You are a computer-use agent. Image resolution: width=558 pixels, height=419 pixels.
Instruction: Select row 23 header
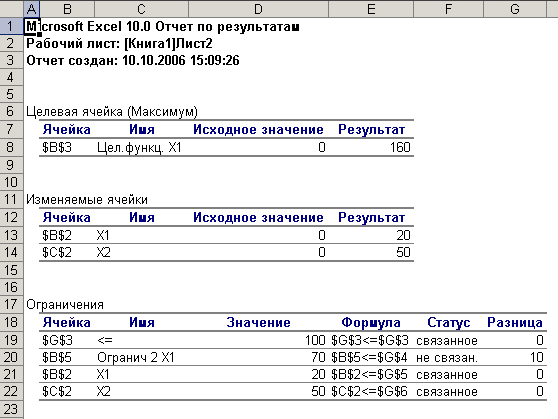(11, 409)
